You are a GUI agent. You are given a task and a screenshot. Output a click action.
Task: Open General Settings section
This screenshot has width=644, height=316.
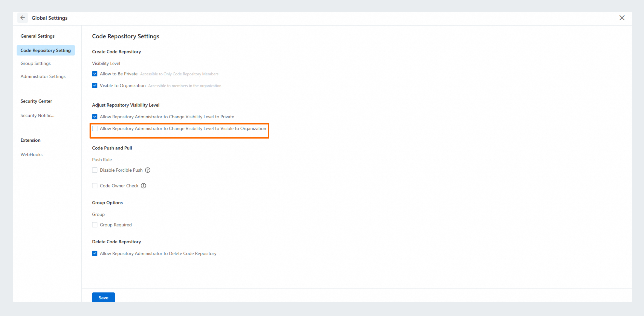click(38, 36)
